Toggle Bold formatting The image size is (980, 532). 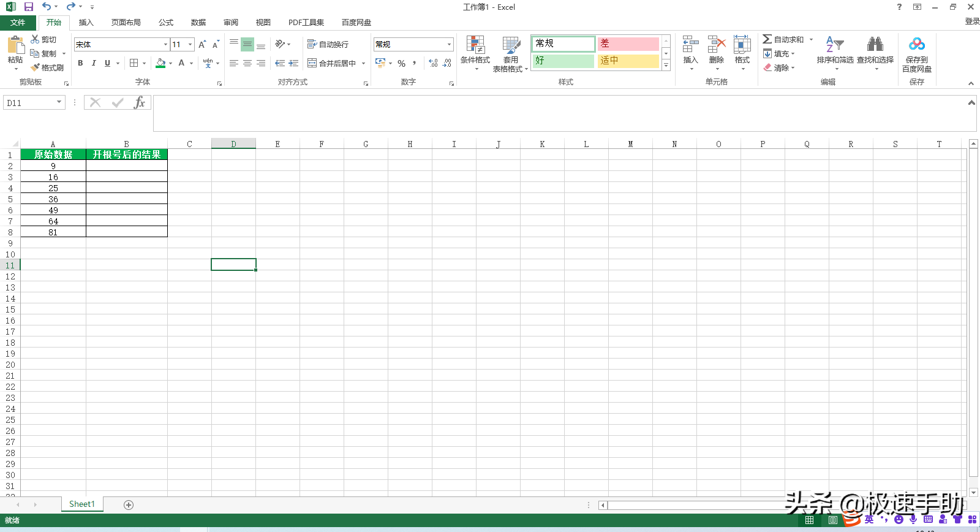point(80,63)
